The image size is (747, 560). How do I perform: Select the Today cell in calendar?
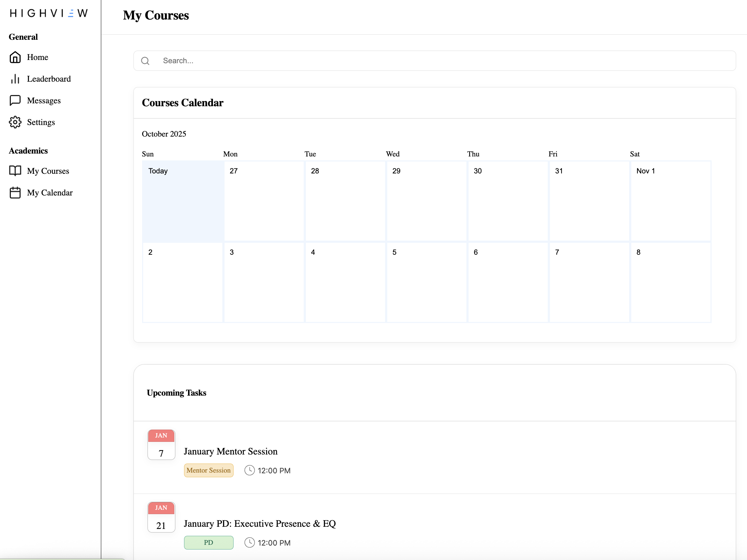[183, 201]
